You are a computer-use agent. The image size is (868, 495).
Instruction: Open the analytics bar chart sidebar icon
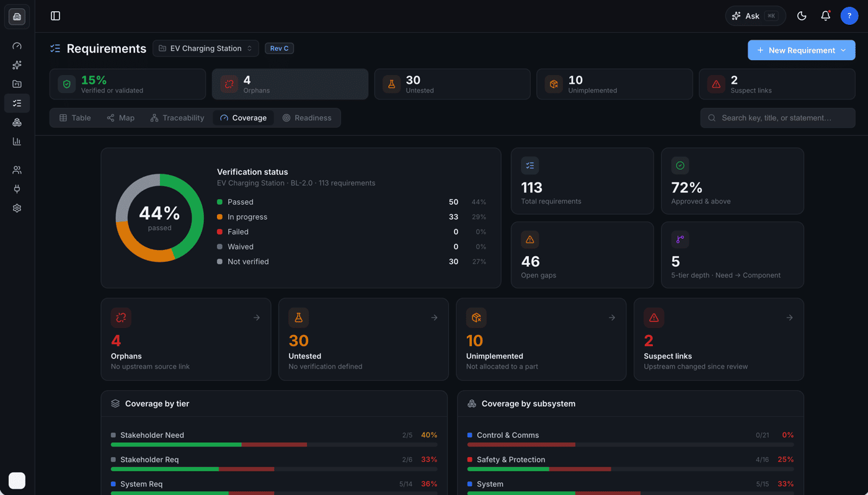pyautogui.click(x=17, y=141)
